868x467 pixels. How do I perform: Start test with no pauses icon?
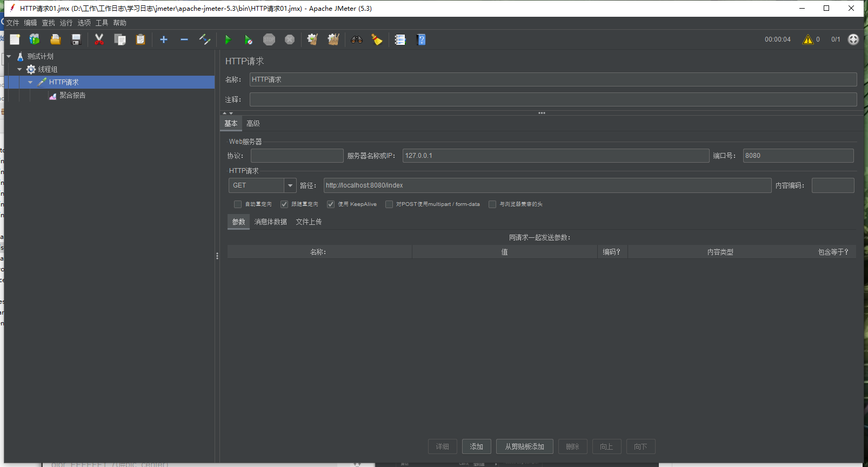[248, 39]
